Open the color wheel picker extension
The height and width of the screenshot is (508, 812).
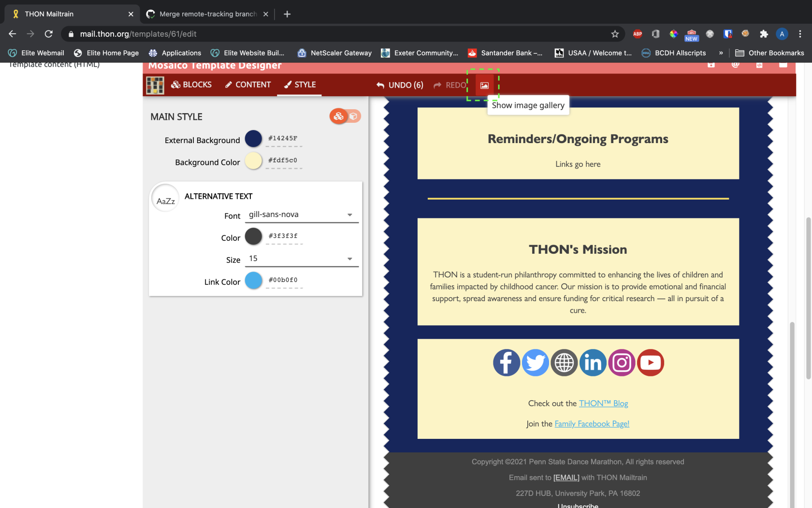(x=673, y=34)
